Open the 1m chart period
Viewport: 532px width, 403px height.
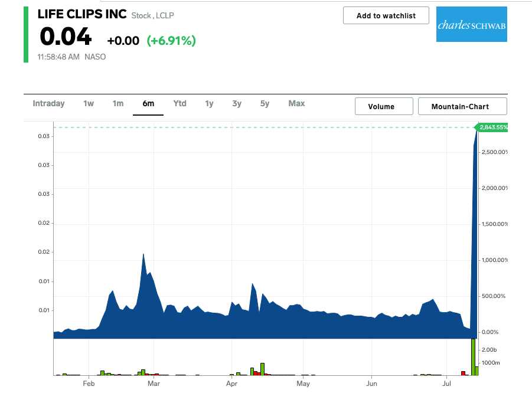(x=118, y=103)
